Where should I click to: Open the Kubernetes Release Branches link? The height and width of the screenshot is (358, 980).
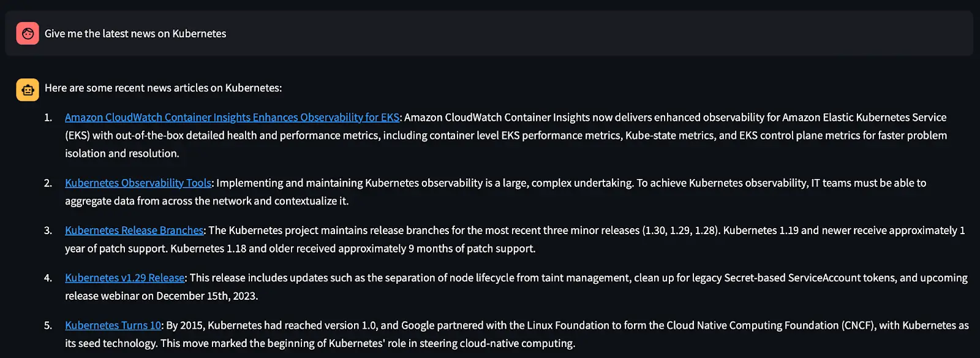point(134,230)
